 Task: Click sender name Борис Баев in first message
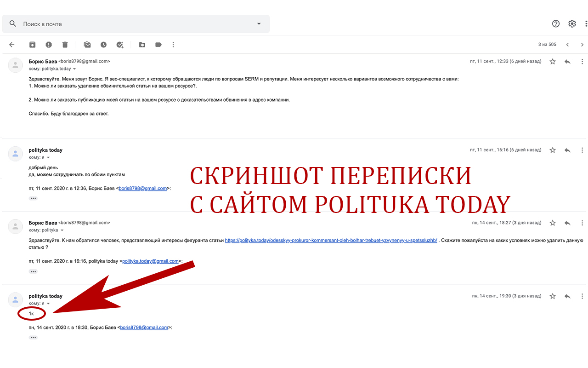(43, 61)
